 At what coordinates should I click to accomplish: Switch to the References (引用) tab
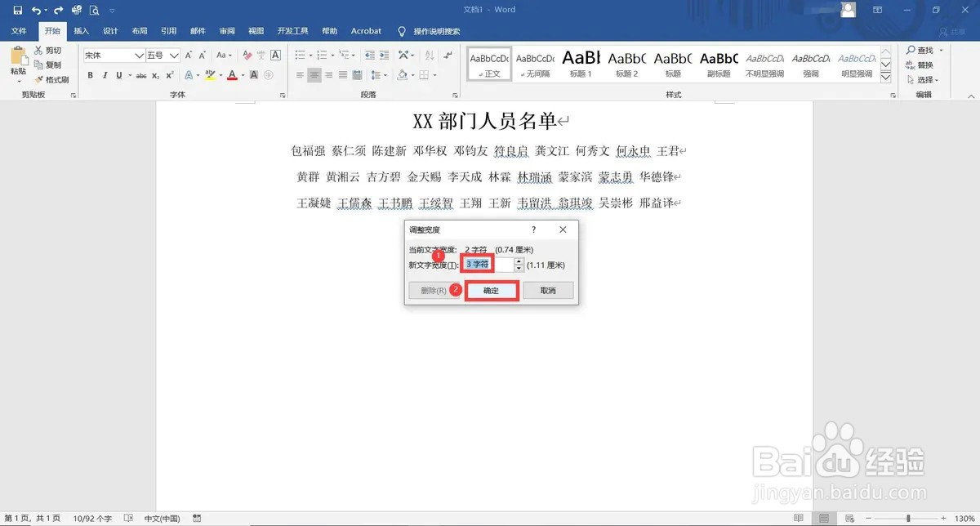click(x=168, y=31)
